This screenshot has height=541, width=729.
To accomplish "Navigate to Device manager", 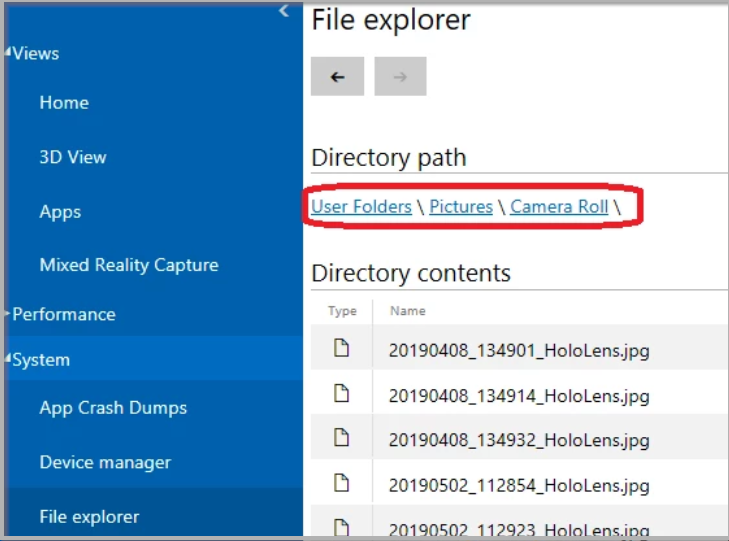I will (105, 462).
